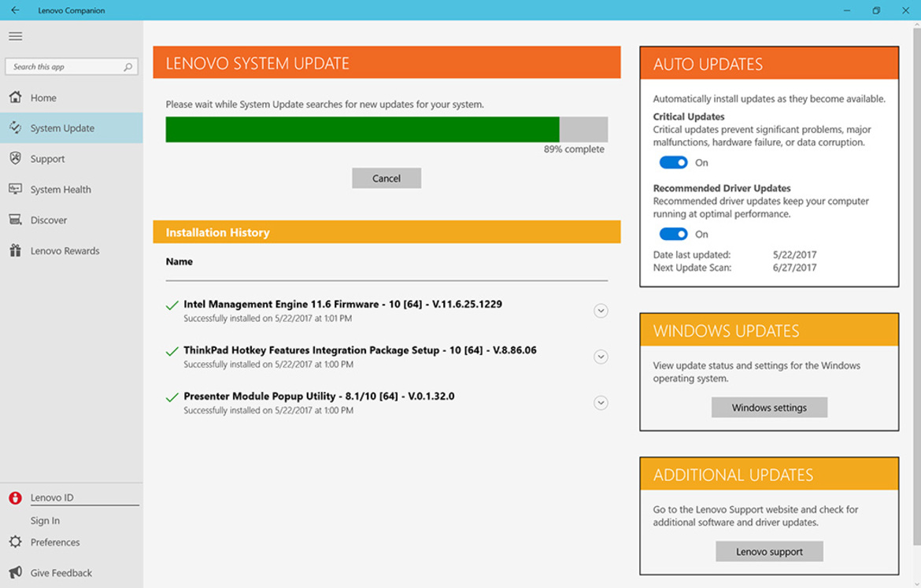Minimize the Lenovo Companion window
The width and height of the screenshot is (921, 588).
tap(847, 10)
